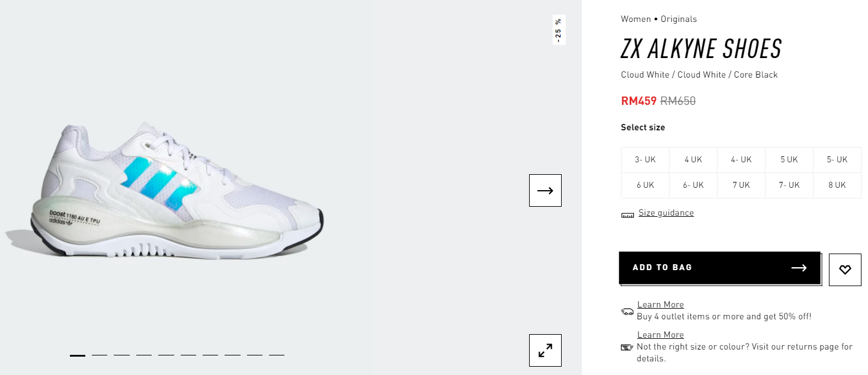Open the Originals breadcrumb category
Screen dimensions: 868x375
pos(678,19)
